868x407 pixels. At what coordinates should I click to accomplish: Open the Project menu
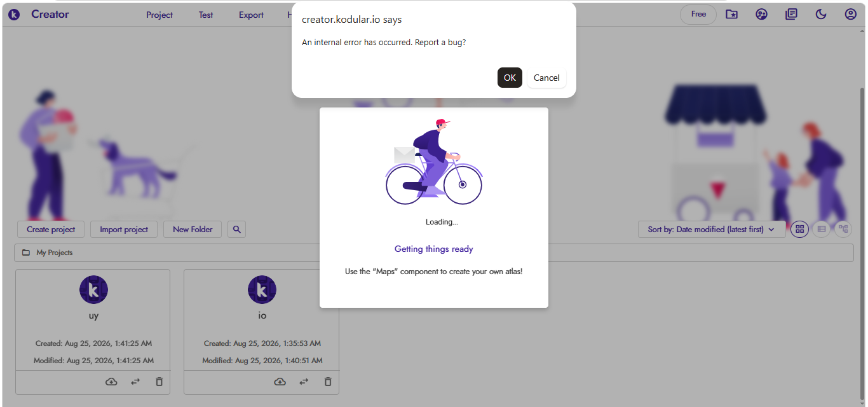click(x=159, y=15)
